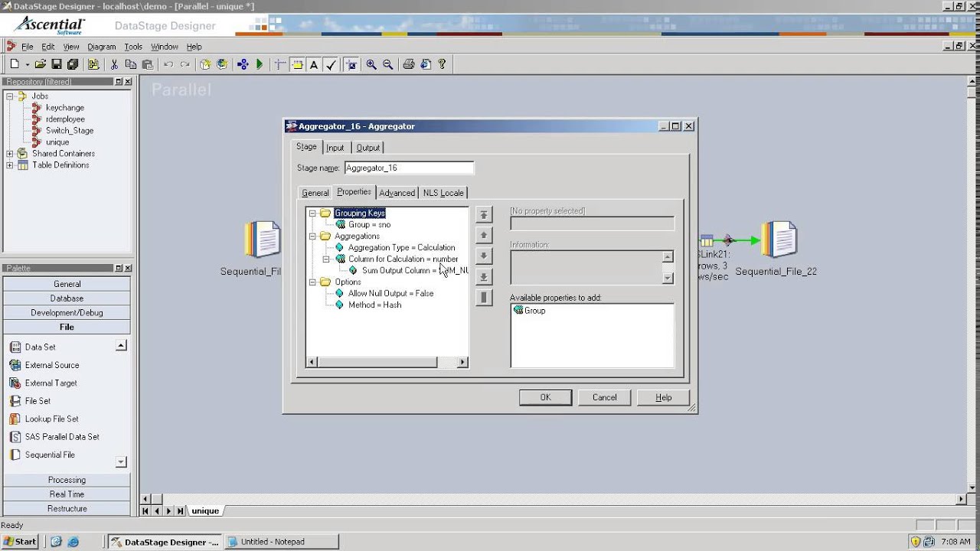
Task: Select Group = sno property
Action: [x=369, y=225]
